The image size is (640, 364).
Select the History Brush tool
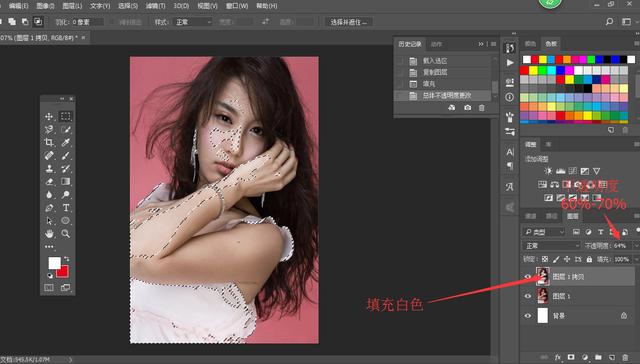click(x=65, y=169)
